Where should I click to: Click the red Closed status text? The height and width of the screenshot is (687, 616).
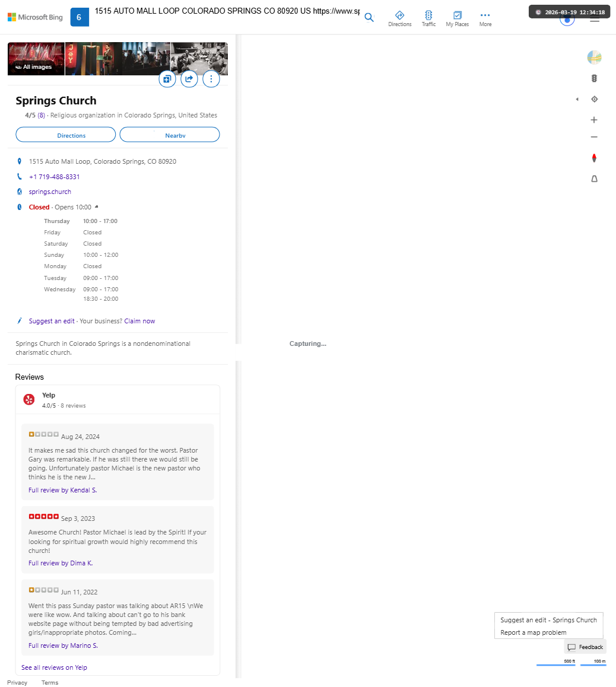(39, 207)
